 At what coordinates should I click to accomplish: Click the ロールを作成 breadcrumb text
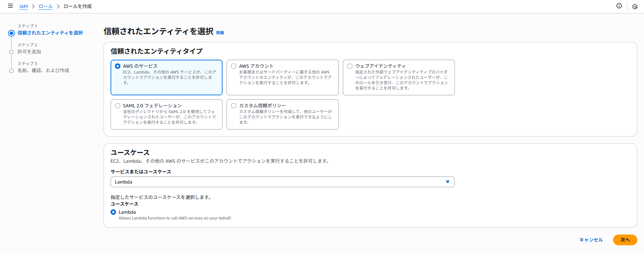tap(78, 6)
